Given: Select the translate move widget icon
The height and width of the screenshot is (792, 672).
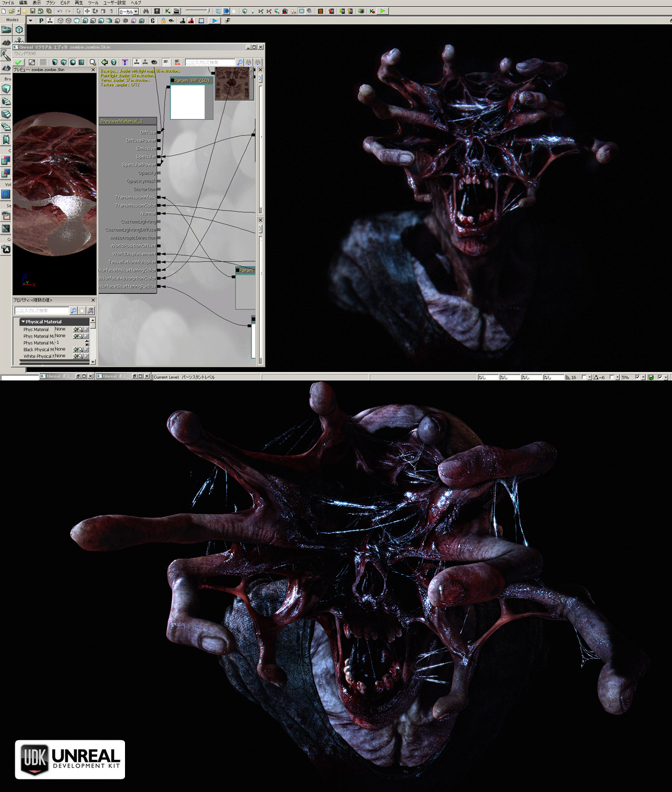Looking at the screenshot, I should 87,11.
